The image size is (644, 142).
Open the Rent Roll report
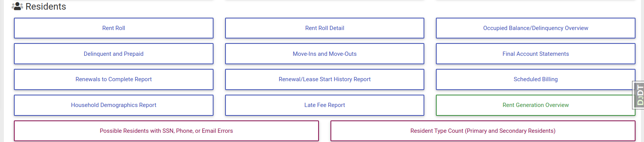(x=114, y=28)
